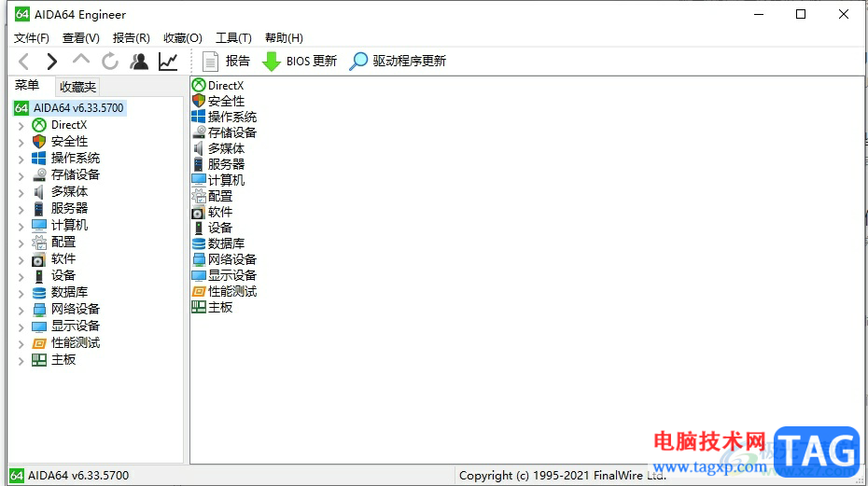Select AIDA64 v6.33.5700 root tree node

(x=70, y=108)
